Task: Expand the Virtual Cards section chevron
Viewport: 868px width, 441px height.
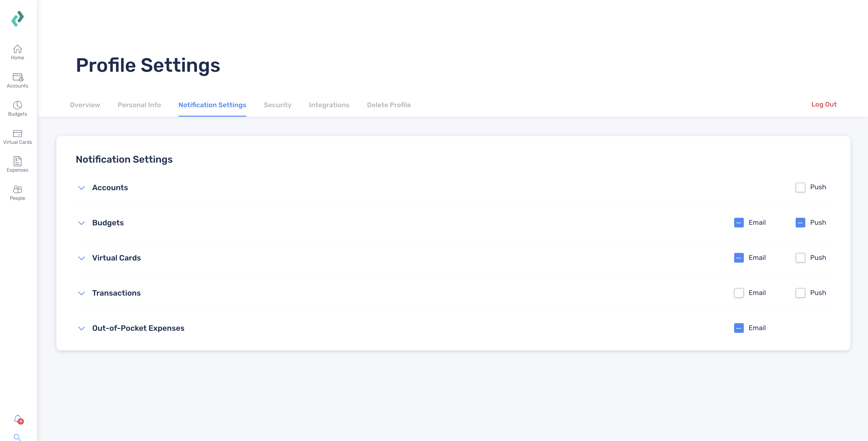Action: point(81,258)
